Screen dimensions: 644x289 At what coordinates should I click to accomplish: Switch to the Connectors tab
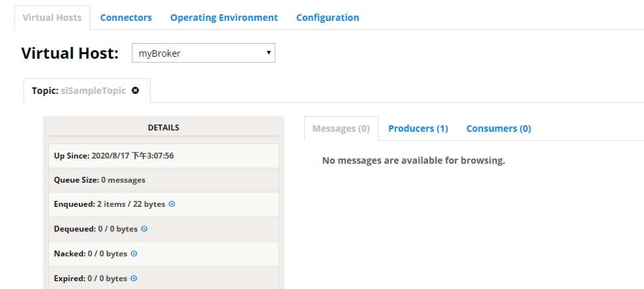126,18
